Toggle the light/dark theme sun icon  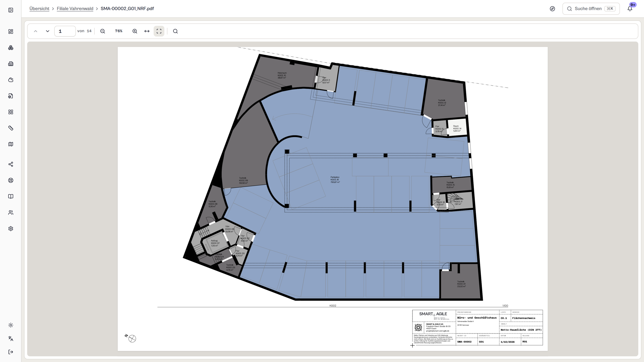[x=11, y=325]
